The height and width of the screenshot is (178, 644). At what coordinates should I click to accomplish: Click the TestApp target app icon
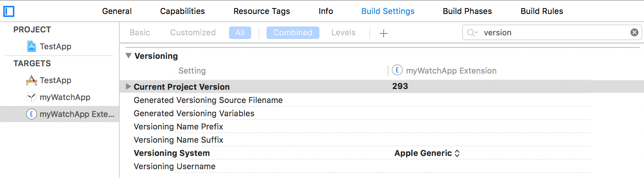(32, 80)
